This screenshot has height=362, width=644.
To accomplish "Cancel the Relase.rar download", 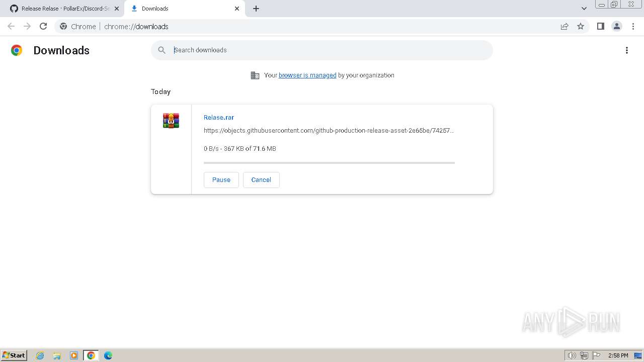I will point(261,180).
